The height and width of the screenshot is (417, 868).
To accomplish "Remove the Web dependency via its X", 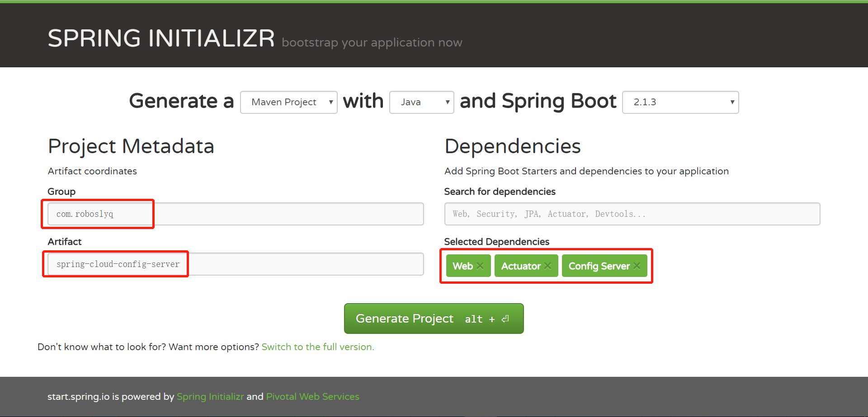I will pos(480,266).
